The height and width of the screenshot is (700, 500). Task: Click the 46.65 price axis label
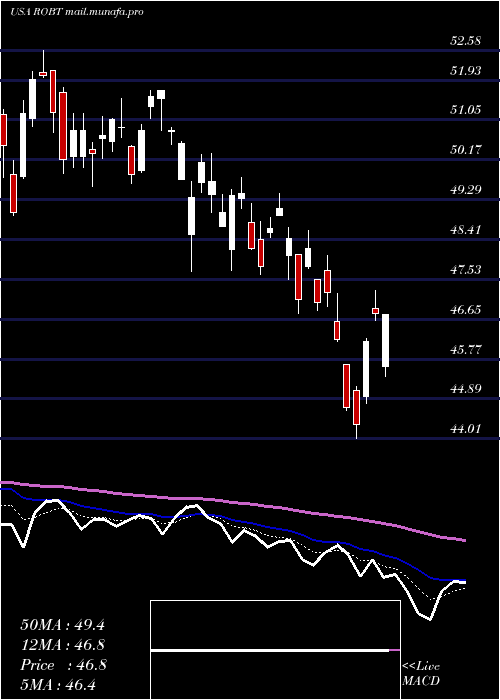click(465, 310)
